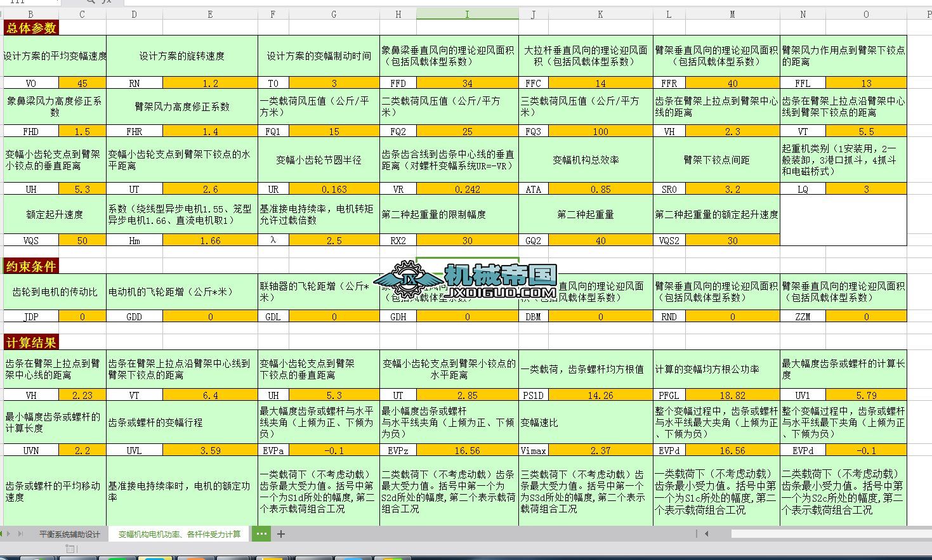Select the FQ3 value cell showing 100
Screen dimensions: 932x560
[x=600, y=131]
